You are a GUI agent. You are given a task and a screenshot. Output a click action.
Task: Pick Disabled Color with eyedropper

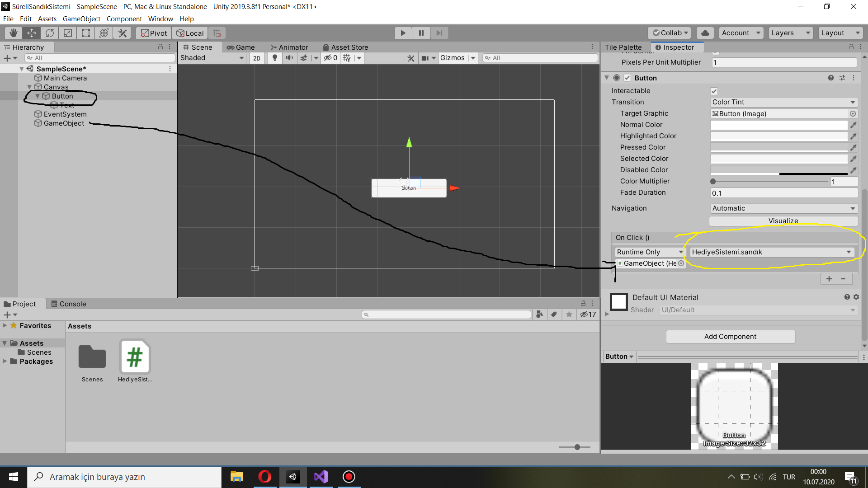point(853,170)
